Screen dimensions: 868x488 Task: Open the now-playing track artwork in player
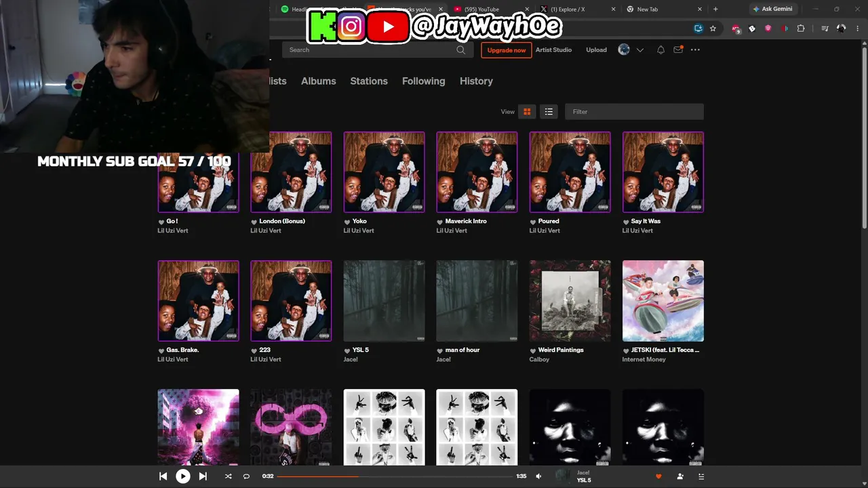pyautogui.click(x=563, y=476)
